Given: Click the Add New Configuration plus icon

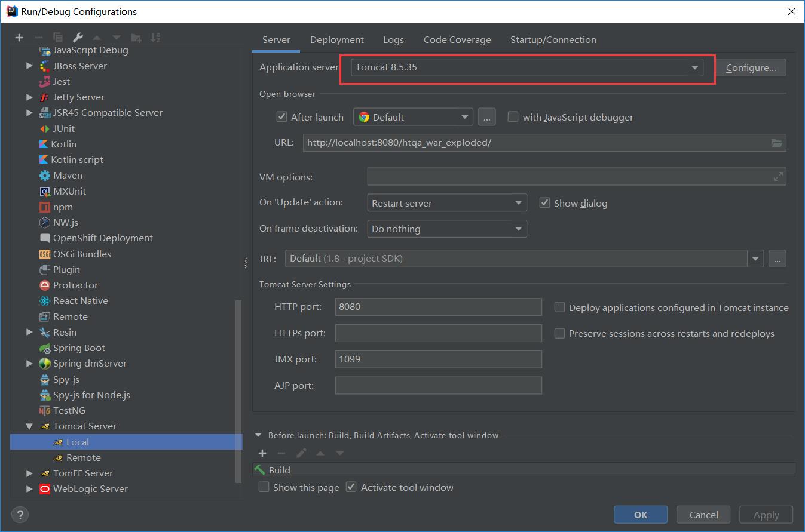Looking at the screenshot, I should [19, 38].
